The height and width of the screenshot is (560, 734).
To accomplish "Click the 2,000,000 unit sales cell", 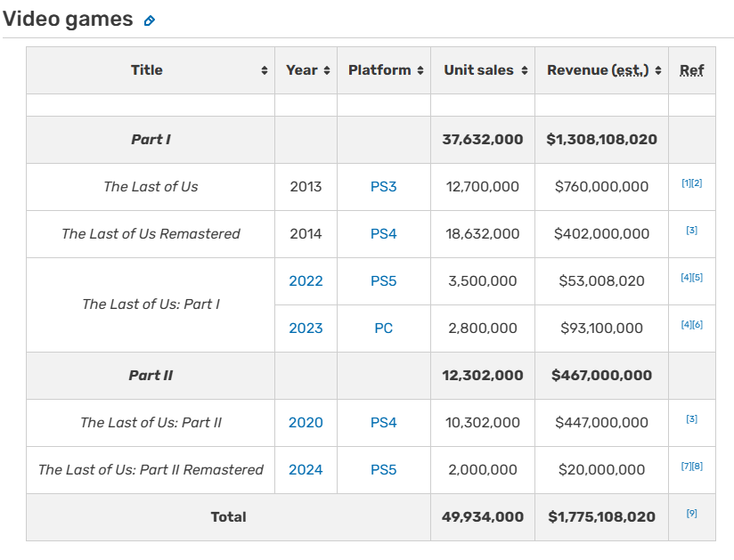I will point(483,469).
